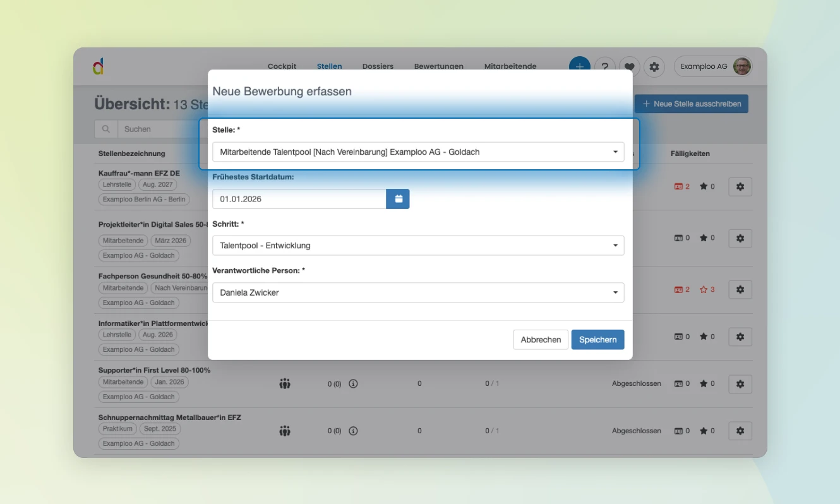Image resolution: width=840 pixels, height=504 pixels.
Task: Open the Schnuppernachmittag Metallbauer*in EFZ job
Action: pyautogui.click(x=170, y=417)
